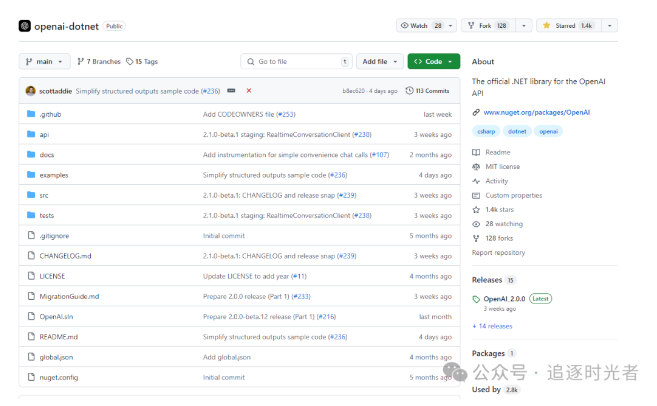Click the star icon beside 1.4k stars
Viewport: 657px width, 406px height.
click(x=476, y=209)
